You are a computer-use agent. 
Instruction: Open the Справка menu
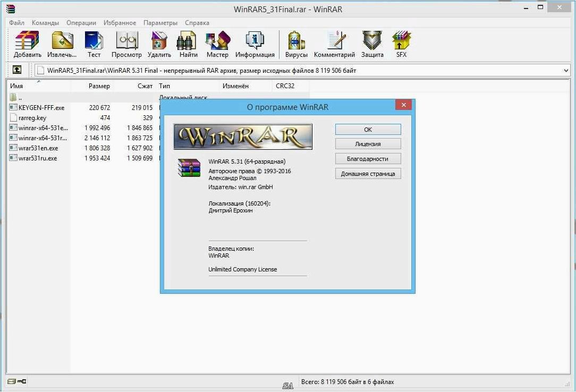point(197,23)
